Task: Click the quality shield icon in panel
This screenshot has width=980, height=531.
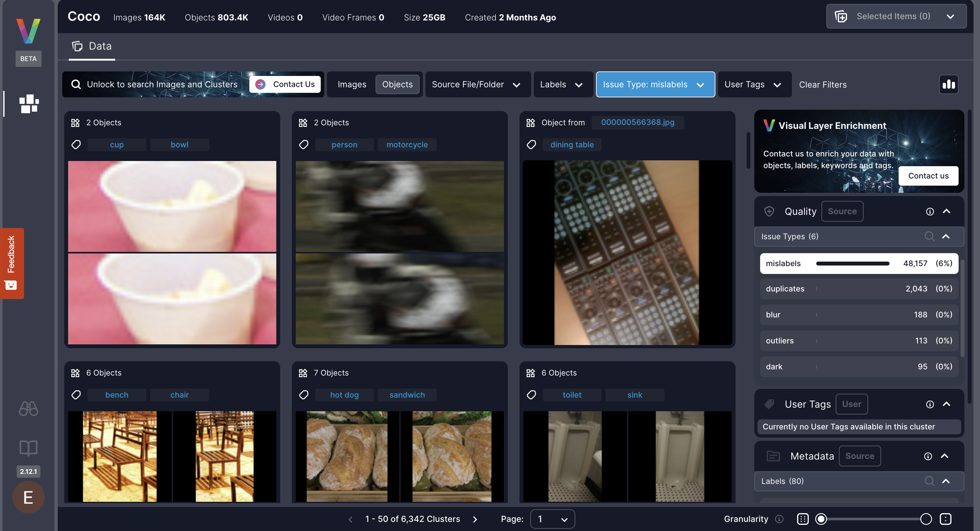Action: 770,211
